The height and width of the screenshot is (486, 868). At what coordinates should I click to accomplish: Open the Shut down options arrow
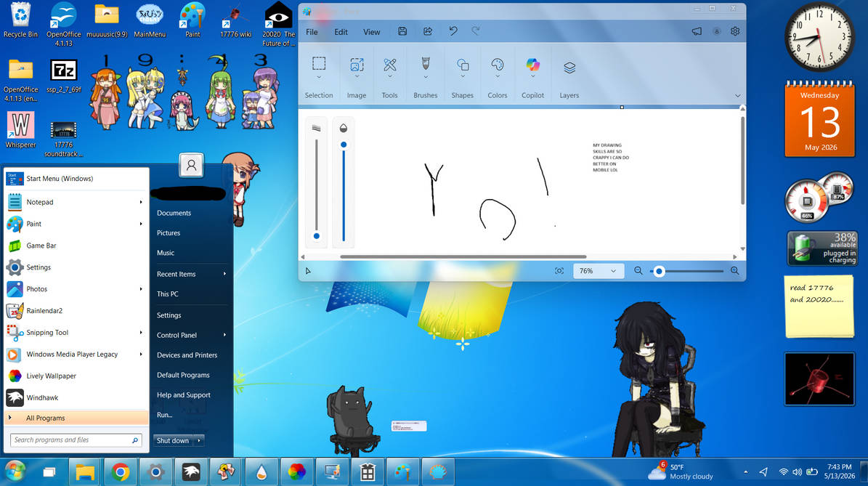pyautogui.click(x=199, y=441)
